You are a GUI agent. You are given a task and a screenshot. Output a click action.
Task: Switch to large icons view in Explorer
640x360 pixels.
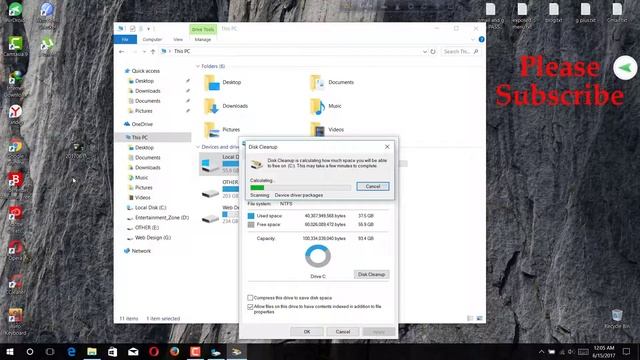tap(480, 318)
